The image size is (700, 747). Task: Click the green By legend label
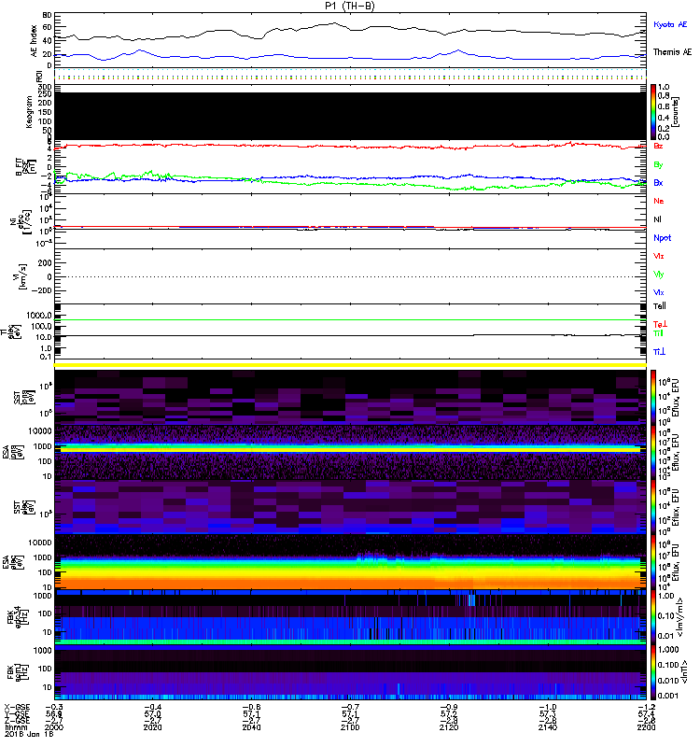click(658, 165)
